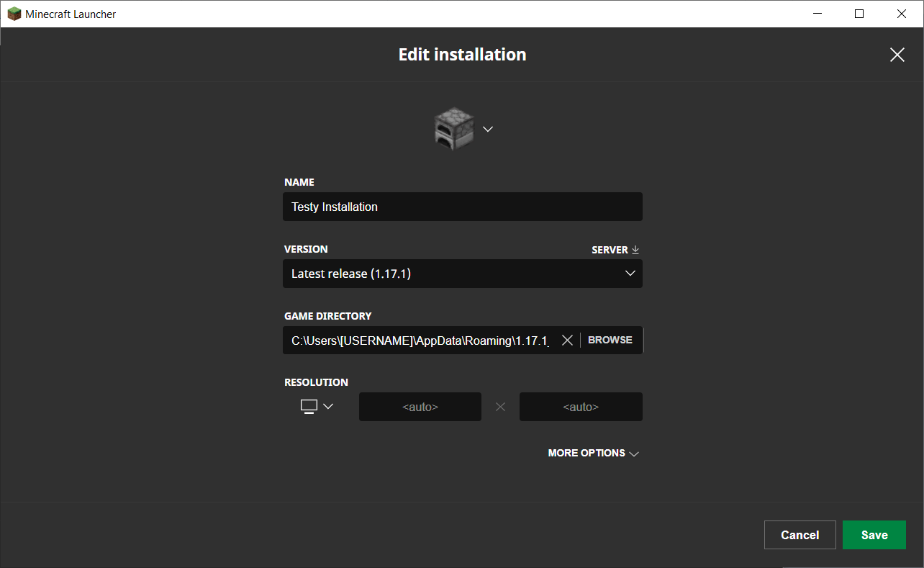
Task: Close the Edit installation dialog
Action: click(x=897, y=55)
